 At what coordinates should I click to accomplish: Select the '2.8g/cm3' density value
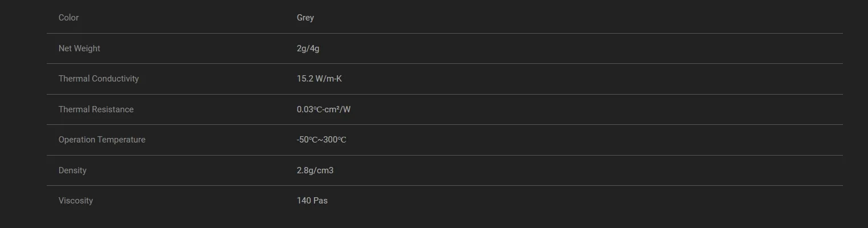[x=315, y=170]
